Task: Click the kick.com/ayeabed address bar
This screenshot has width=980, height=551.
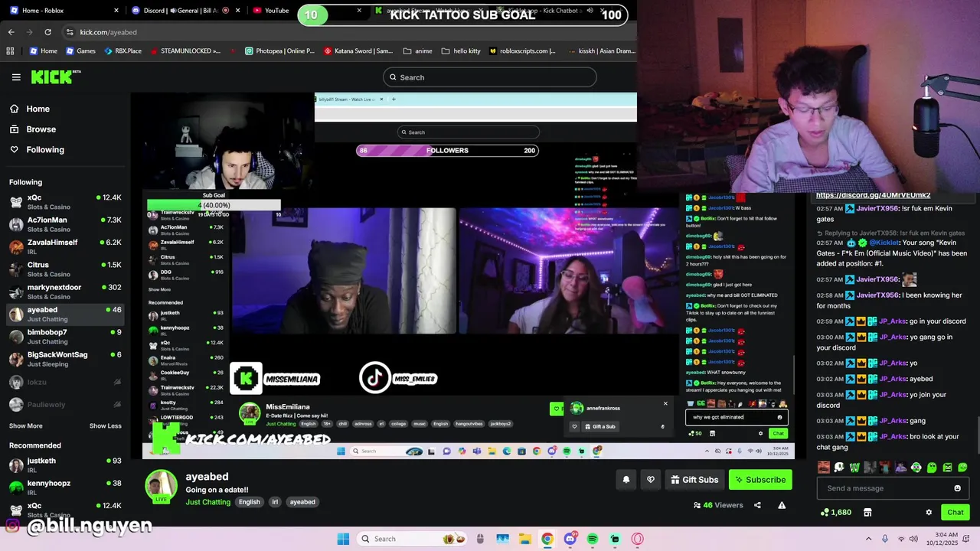Action: coord(108,32)
